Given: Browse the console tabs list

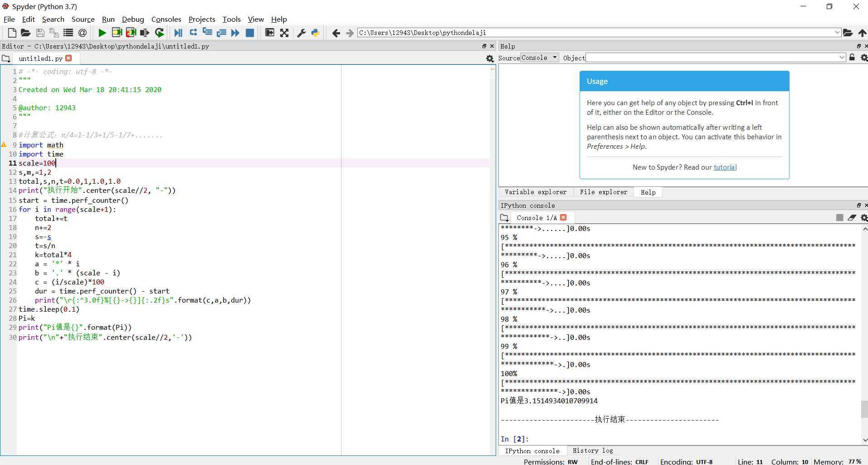Looking at the screenshot, I should [x=504, y=218].
